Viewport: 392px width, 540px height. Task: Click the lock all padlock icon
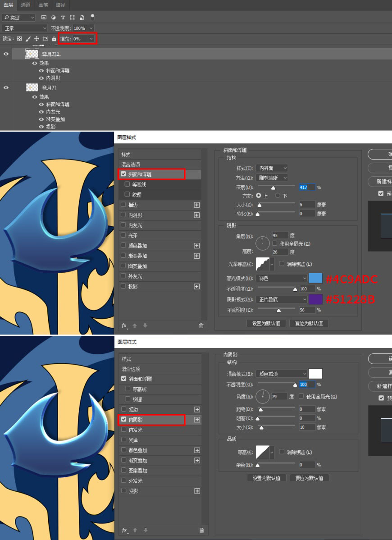coord(54,39)
